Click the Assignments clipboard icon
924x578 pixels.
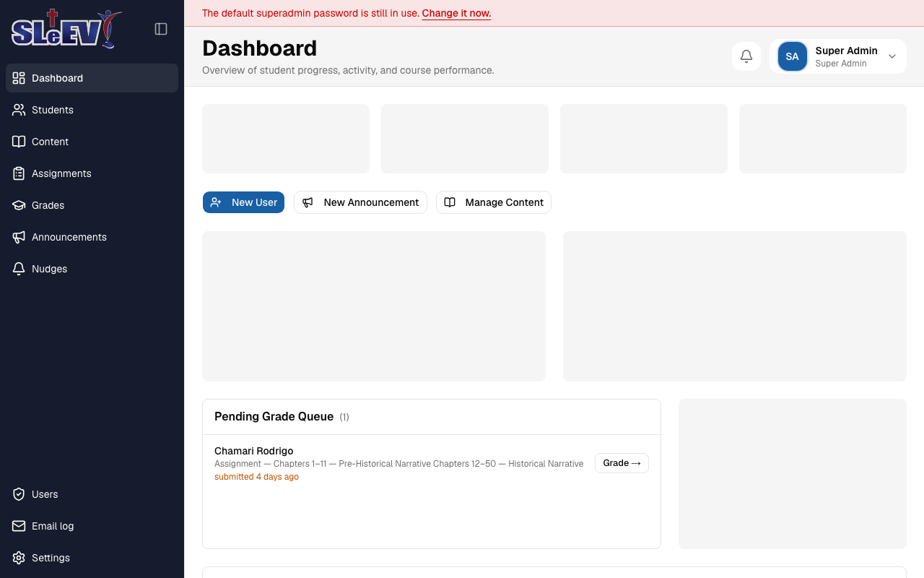pos(19,173)
